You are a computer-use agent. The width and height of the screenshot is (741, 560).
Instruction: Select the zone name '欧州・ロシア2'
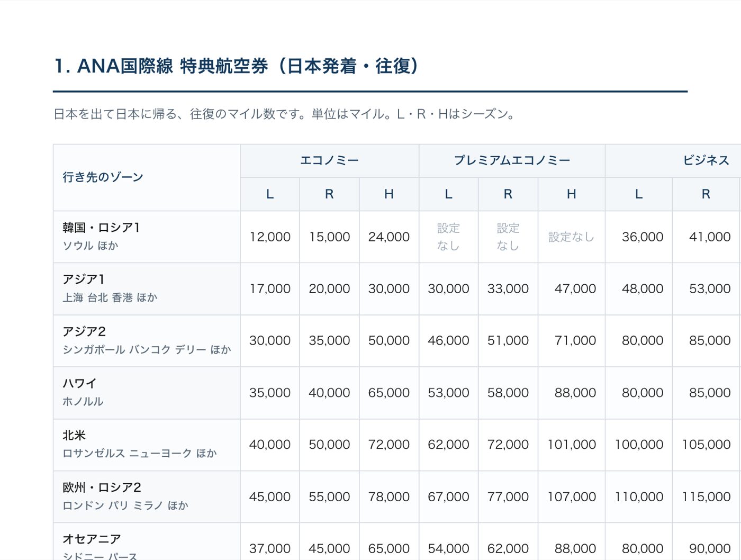coord(102,487)
